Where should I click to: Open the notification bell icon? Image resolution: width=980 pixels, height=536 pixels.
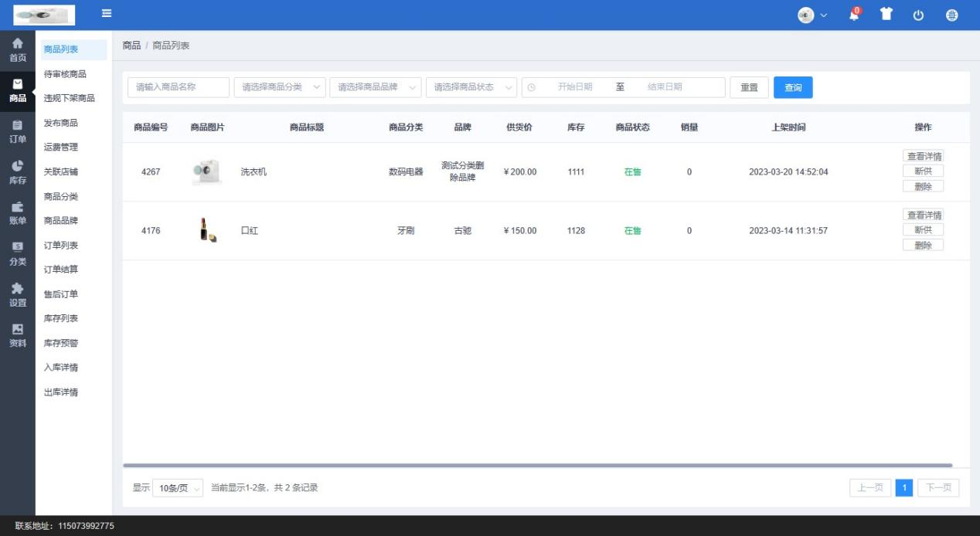pyautogui.click(x=855, y=14)
